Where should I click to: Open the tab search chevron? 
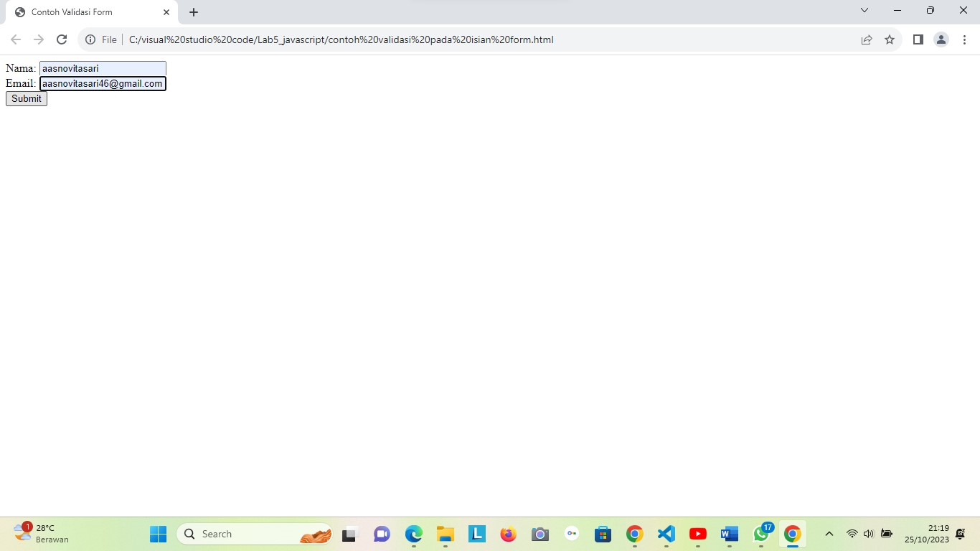coord(864,11)
